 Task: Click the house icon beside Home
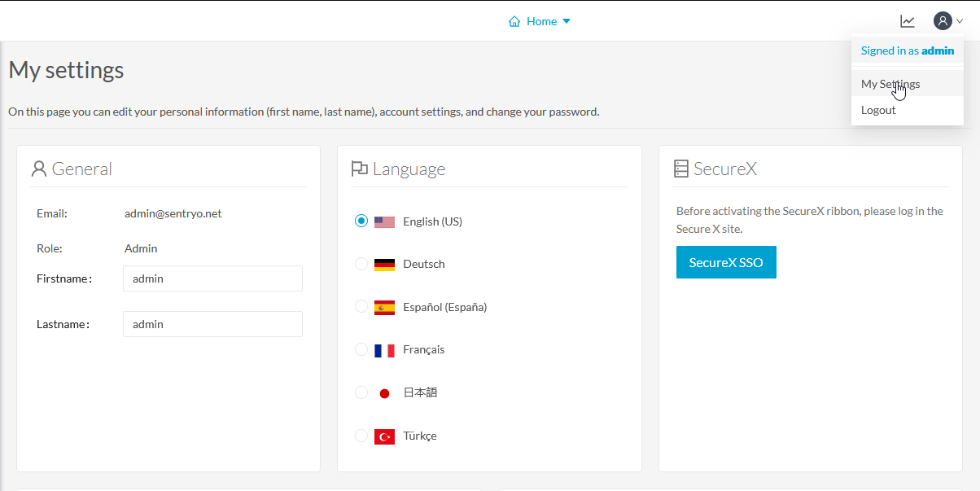click(x=514, y=21)
